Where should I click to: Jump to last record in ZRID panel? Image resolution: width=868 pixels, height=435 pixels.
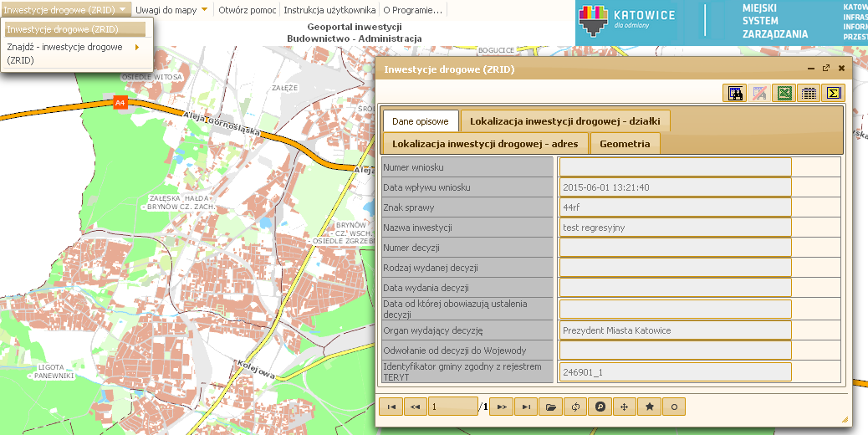tap(527, 407)
